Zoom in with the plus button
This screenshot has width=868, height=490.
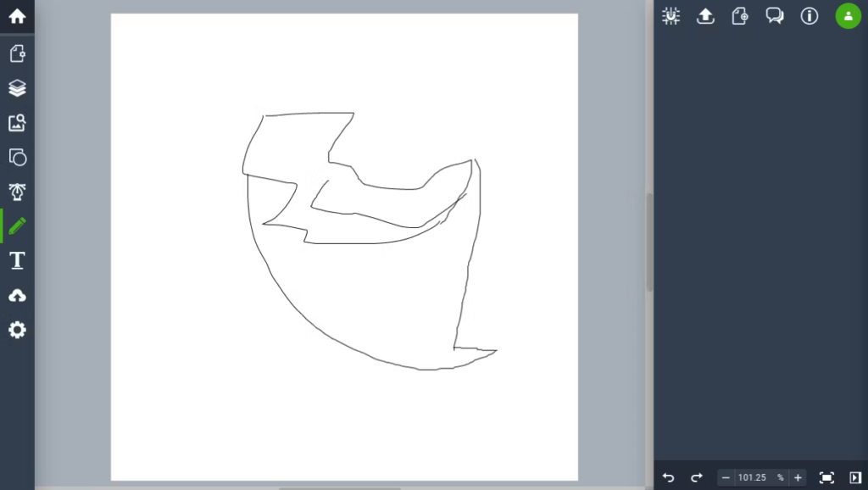tap(798, 477)
